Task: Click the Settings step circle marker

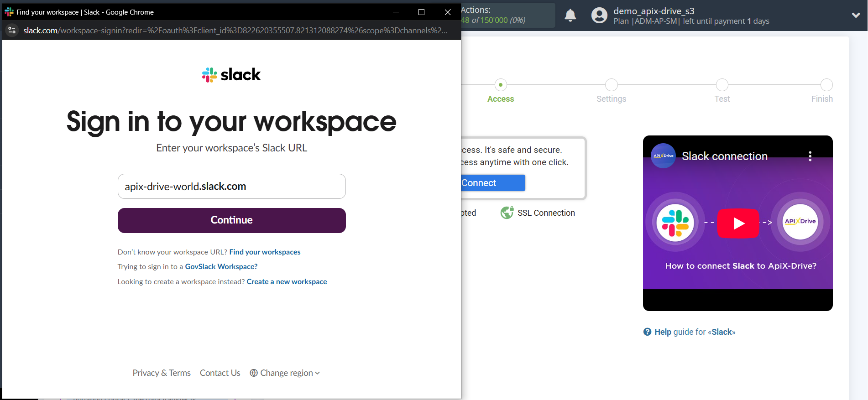Action: 611,85
